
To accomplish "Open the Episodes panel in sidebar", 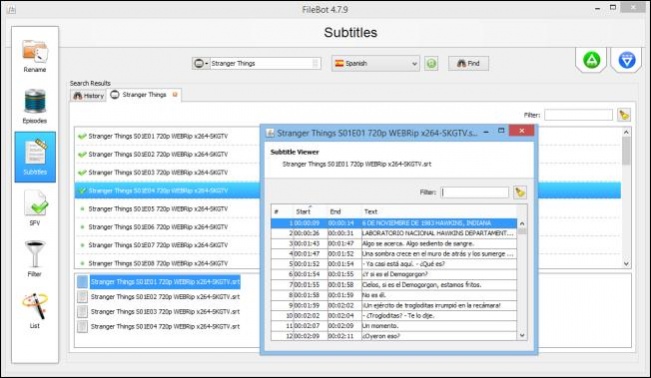I will (35, 106).
